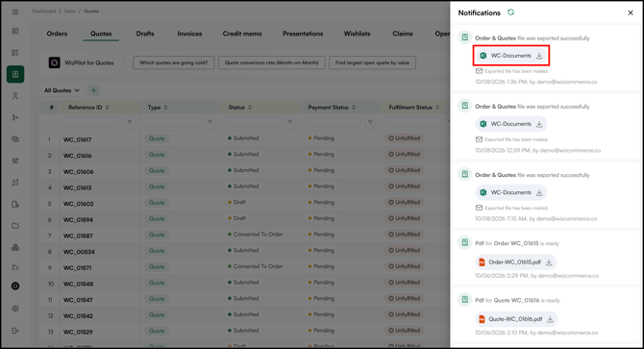
Task: Open quote WC_01606
Action: pyautogui.click(x=78, y=172)
